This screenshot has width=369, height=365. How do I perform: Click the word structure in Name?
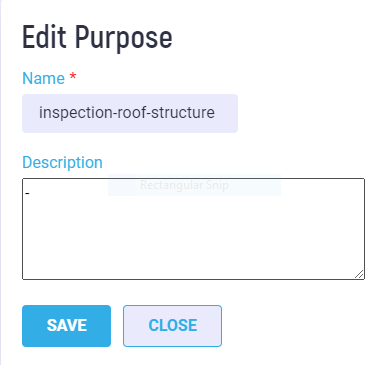[x=183, y=113]
